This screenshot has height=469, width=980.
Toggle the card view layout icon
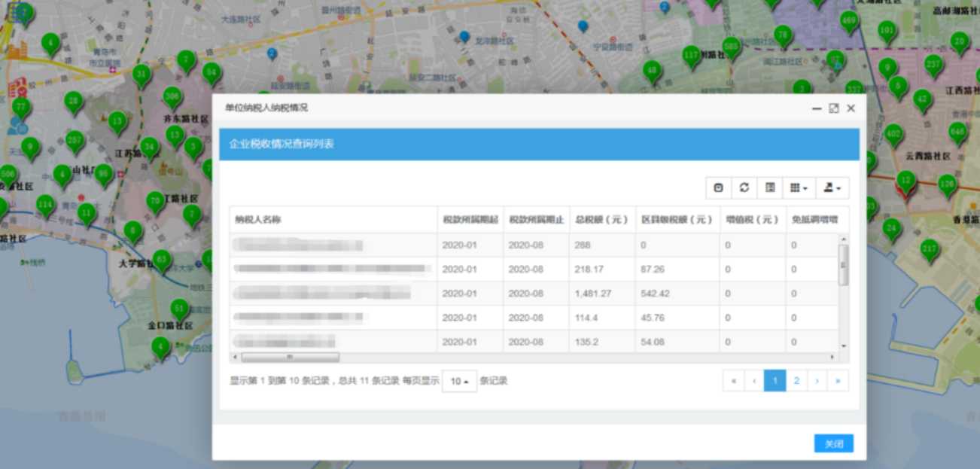770,187
